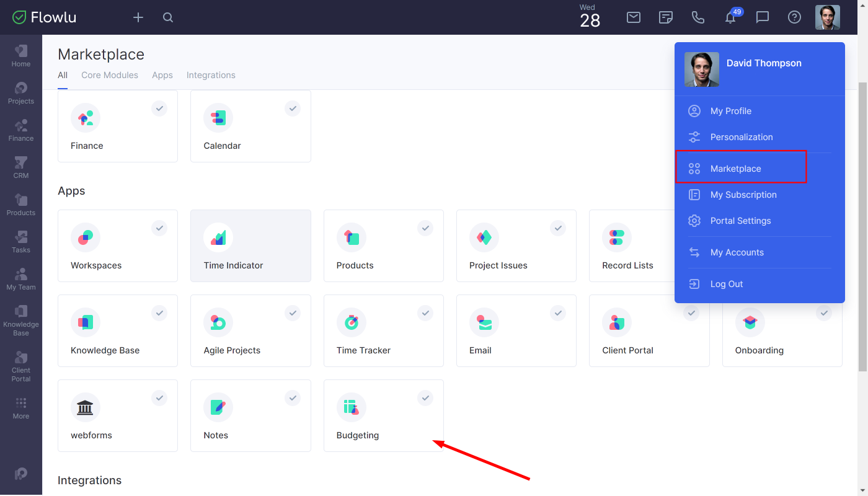Collapse the user menu via profile avatar
The height and width of the screenshot is (496, 868).
pos(827,17)
